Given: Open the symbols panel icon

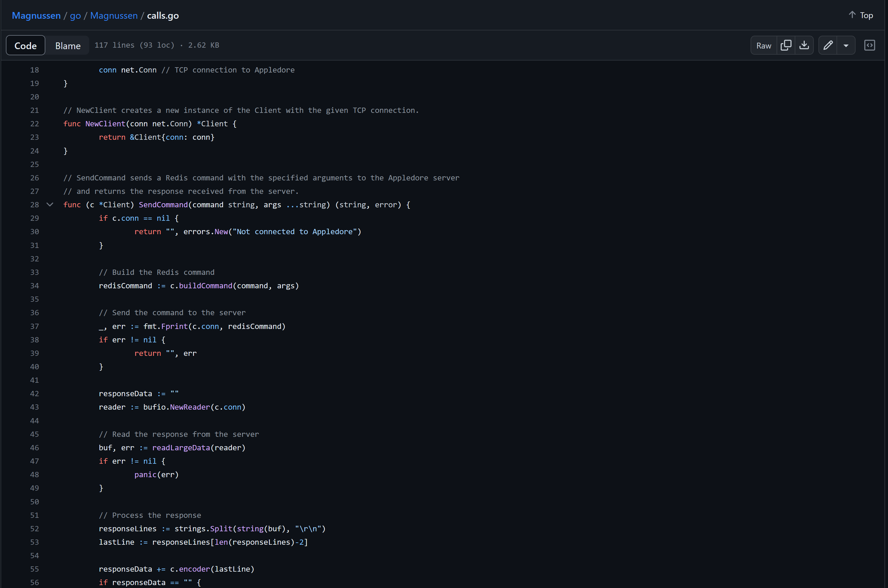Looking at the screenshot, I should [x=869, y=45].
